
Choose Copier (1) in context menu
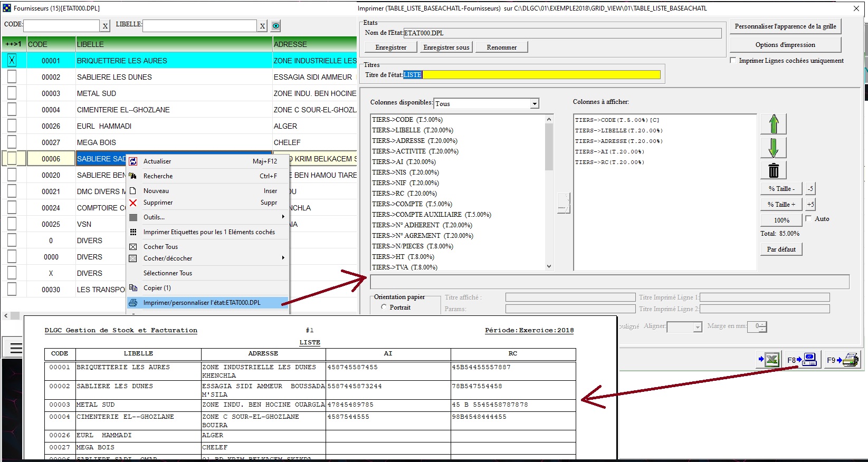[157, 288]
